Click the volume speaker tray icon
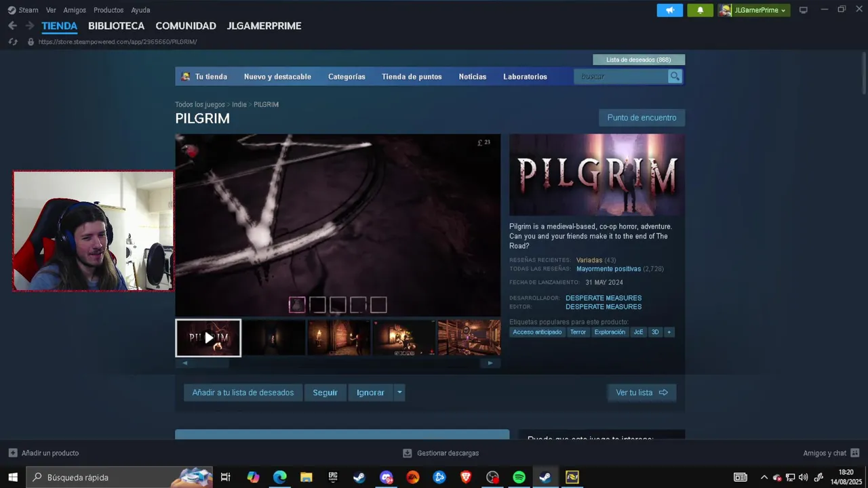 pyautogui.click(x=804, y=477)
